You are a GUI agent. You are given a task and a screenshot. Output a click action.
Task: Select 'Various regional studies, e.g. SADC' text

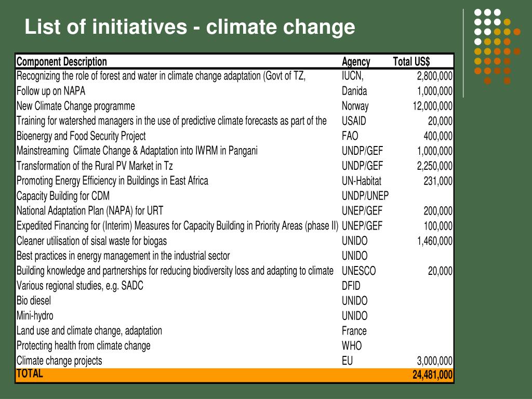pos(79,286)
